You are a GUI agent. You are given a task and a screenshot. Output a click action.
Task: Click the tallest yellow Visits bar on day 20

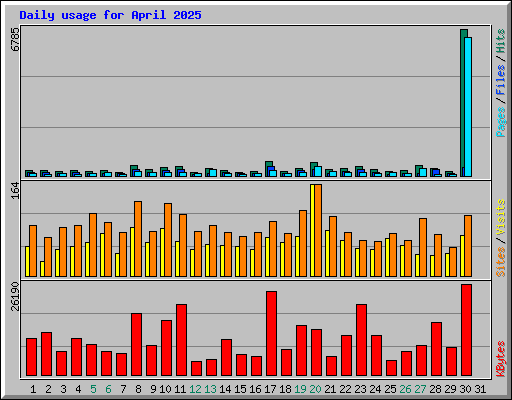point(312,230)
